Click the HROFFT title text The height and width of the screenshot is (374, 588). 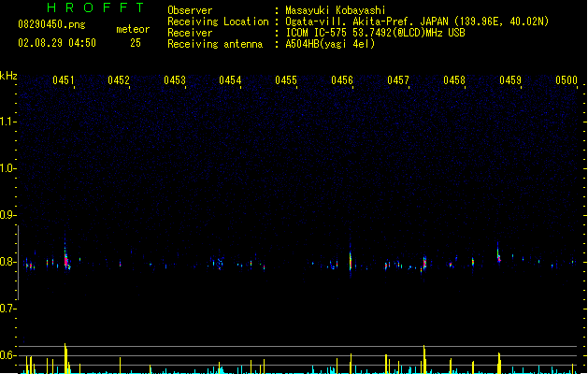tap(95, 7)
